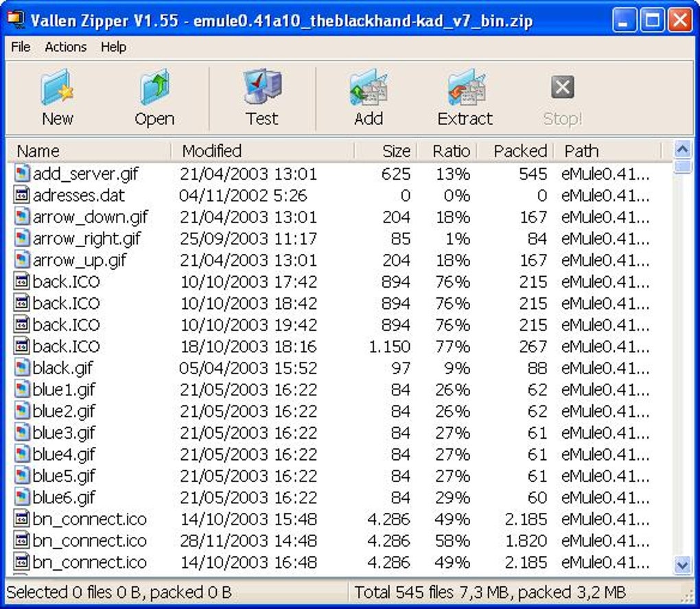Open the File menu
Screen dimensions: 700x609
(x=21, y=47)
